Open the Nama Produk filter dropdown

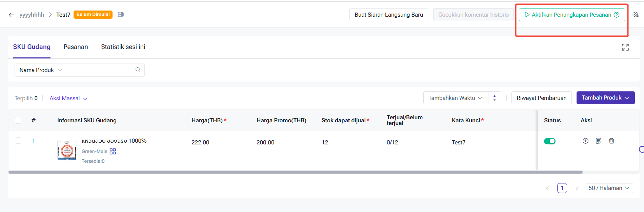[x=41, y=70]
